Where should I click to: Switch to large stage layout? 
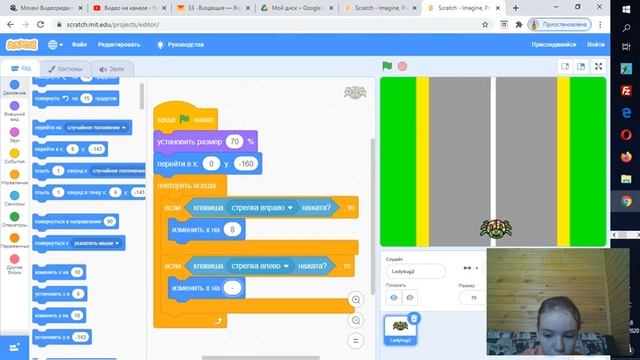(581, 67)
